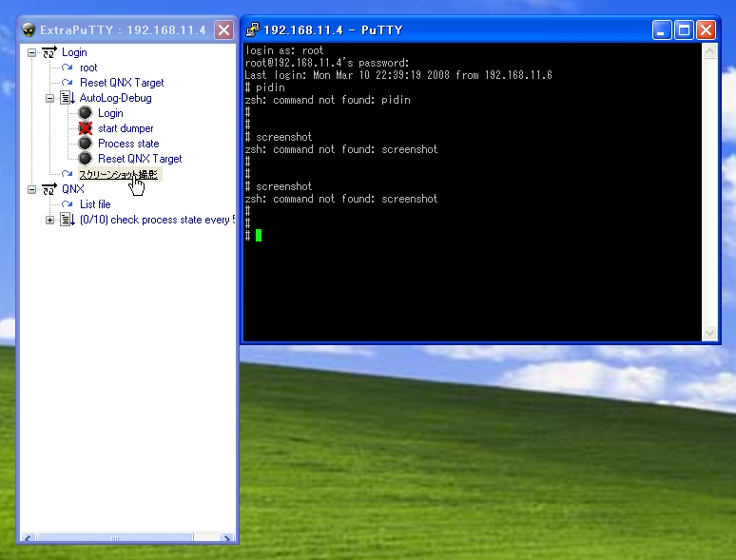The image size is (736, 560).
Task: Select Reset QNX Target under AutoLog-Debug
Action: click(x=140, y=159)
